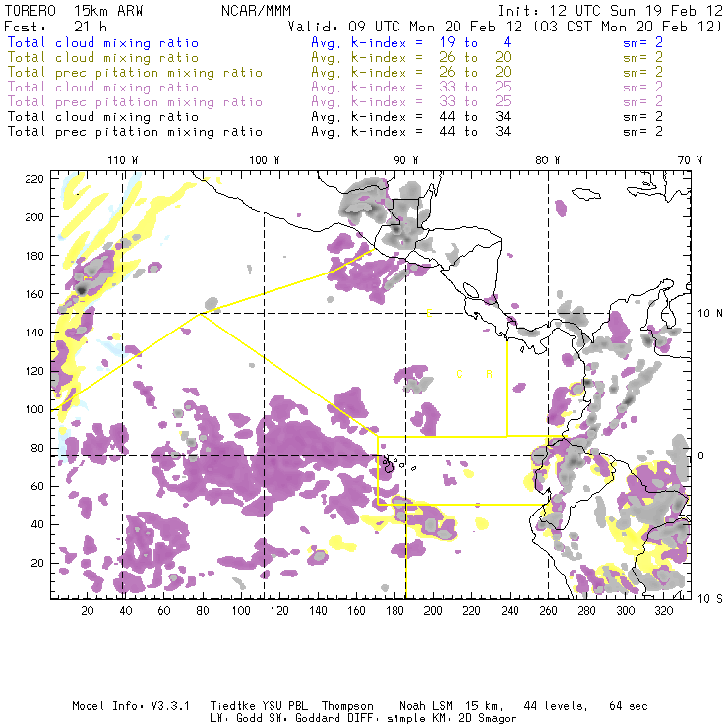
Task: Click the '10 S' latitude label
Action: pos(710,599)
